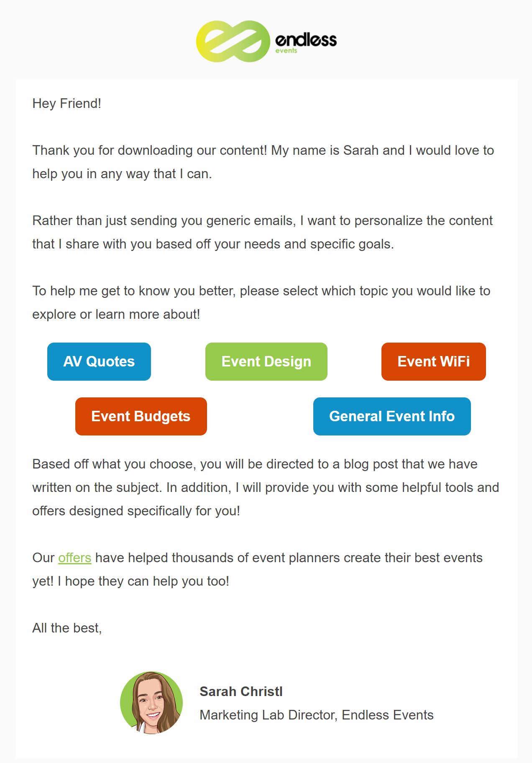
Task: Click the 'All the best,' sign-off text
Action: [x=67, y=628]
